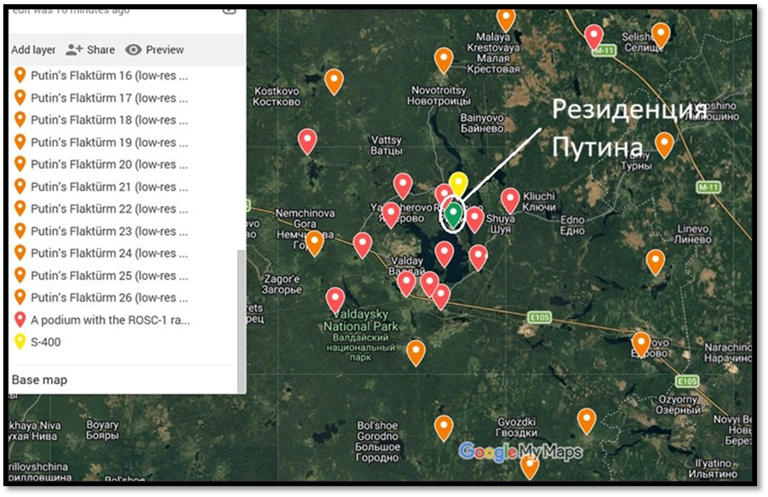Click orange pin above Novotroitsy label

pos(443,60)
